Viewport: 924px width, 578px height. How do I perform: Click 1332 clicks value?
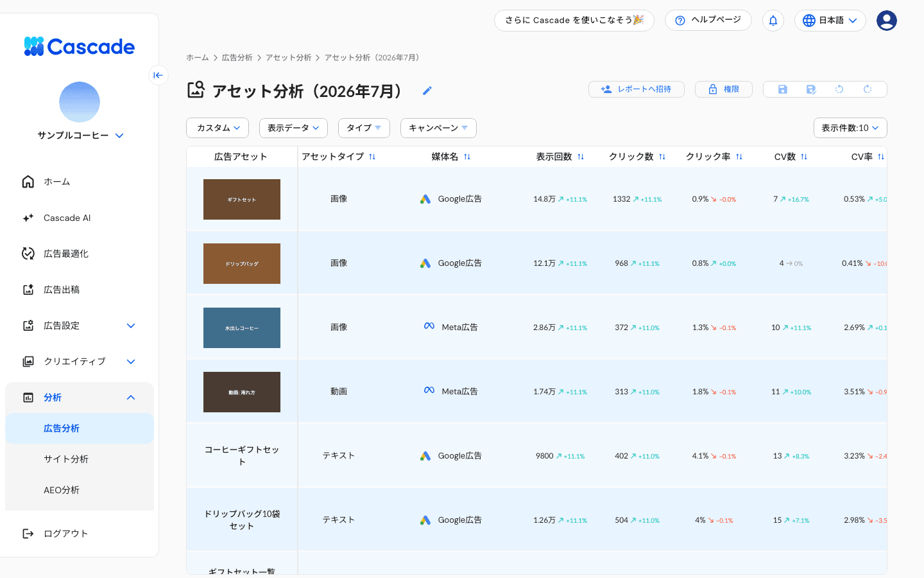pyautogui.click(x=621, y=199)
